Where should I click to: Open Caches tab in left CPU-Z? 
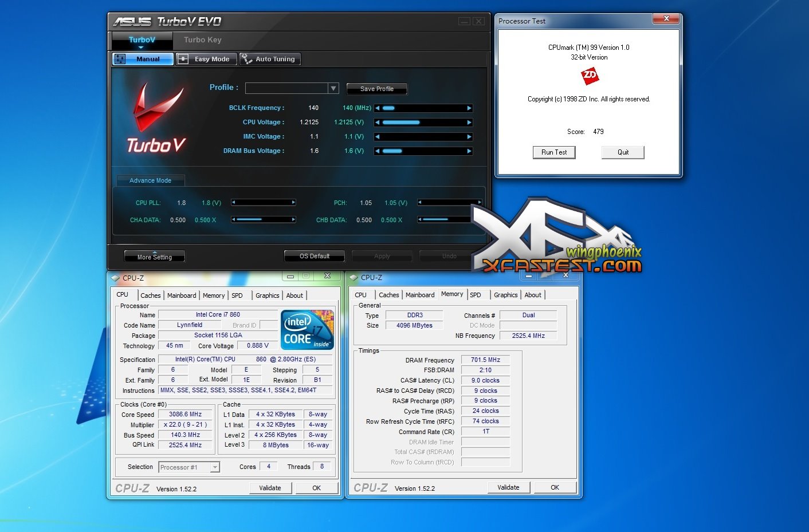pos(151,295)
